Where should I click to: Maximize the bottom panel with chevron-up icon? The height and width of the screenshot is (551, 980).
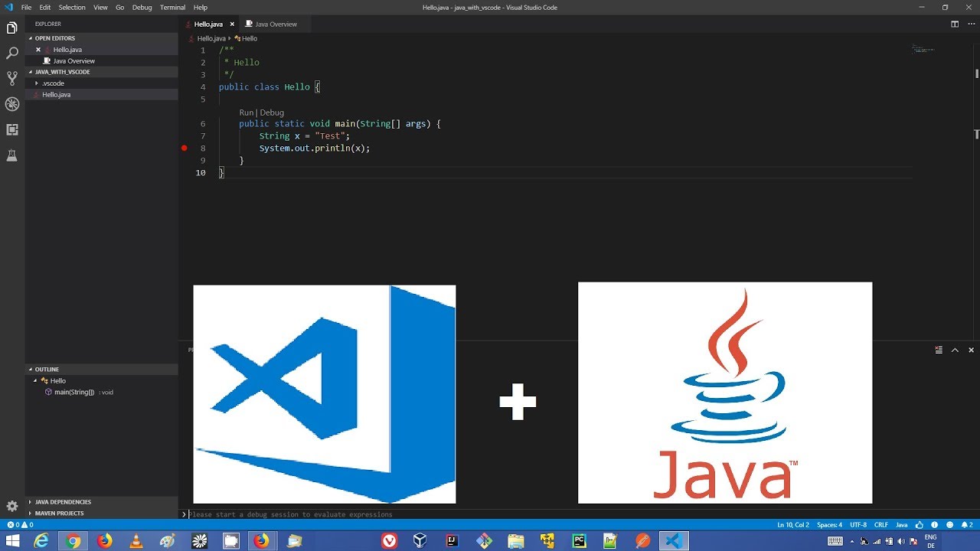955,350
